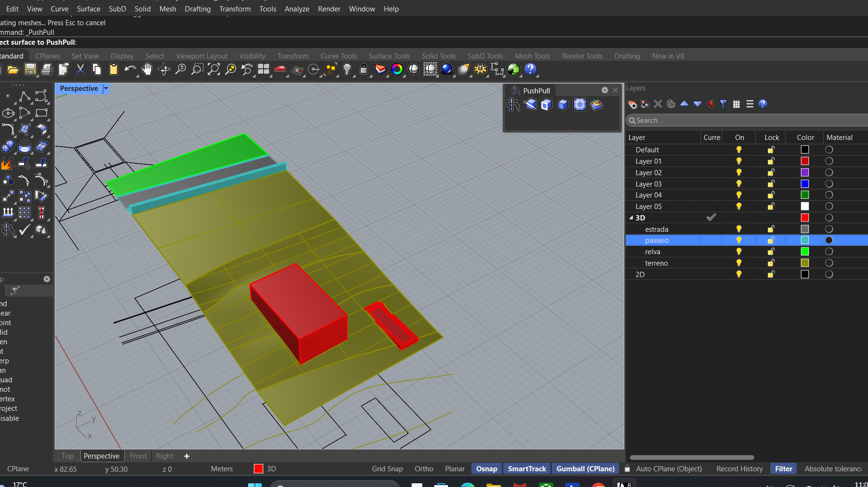Collapse the 3D layer group
The width and height of the screenshot is (868, 487).
click(631, 218)
